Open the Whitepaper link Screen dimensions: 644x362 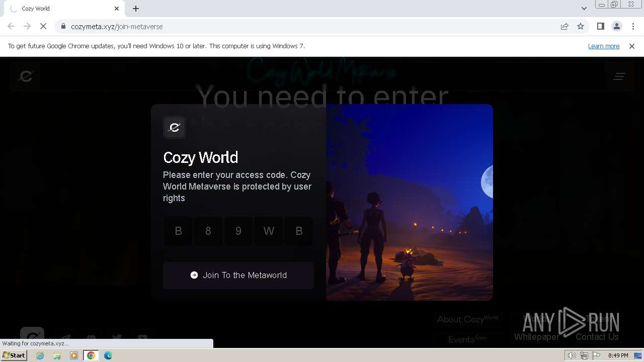tap(536, 337)
